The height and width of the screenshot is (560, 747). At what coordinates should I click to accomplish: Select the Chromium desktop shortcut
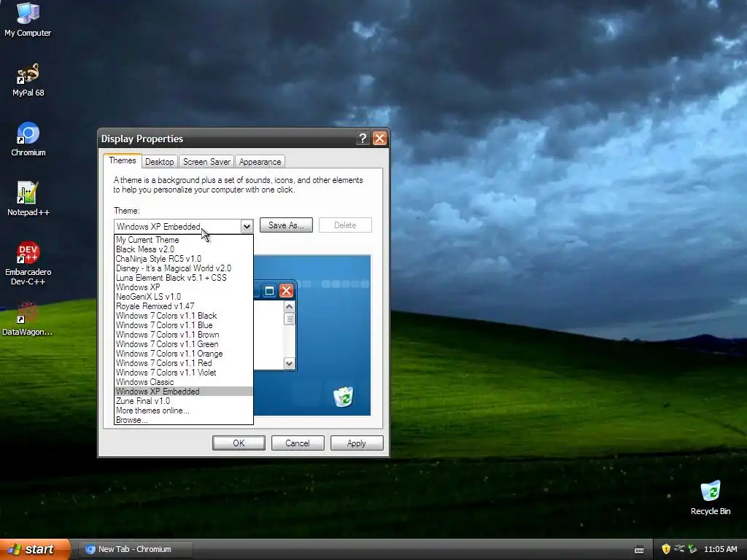point(28,139)
